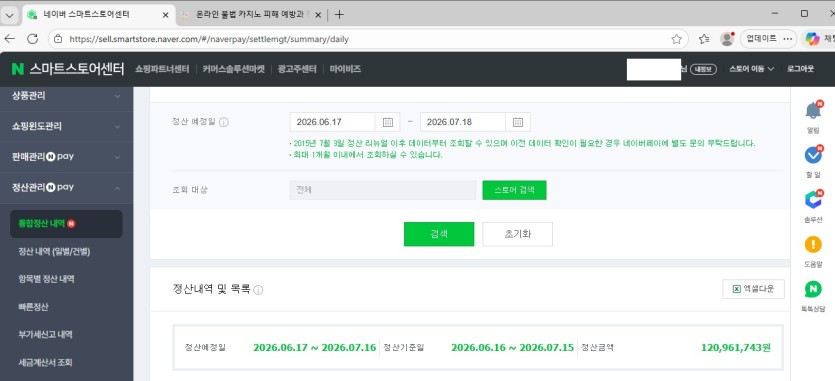Open the 솔루션 icon in right rail
Image resolution: width=835 pixels, height=381 pixels.
(x=813, y=200)
